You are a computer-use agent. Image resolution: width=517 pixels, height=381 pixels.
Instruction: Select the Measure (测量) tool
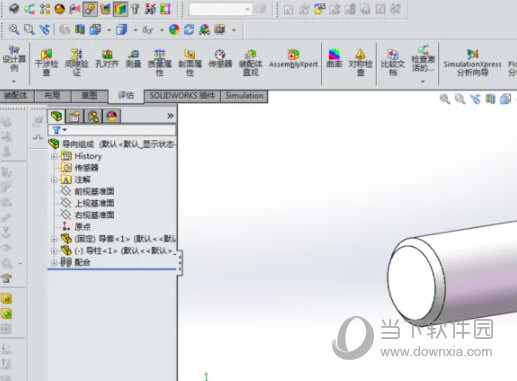[134, 59]
